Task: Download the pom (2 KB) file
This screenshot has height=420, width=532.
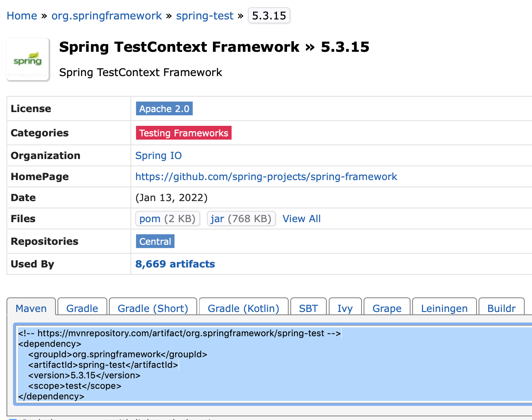Action: 168,218
